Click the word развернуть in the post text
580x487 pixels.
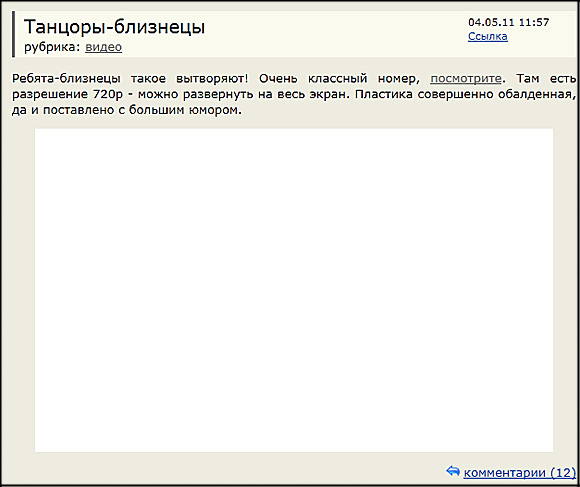tap(218, 95)
